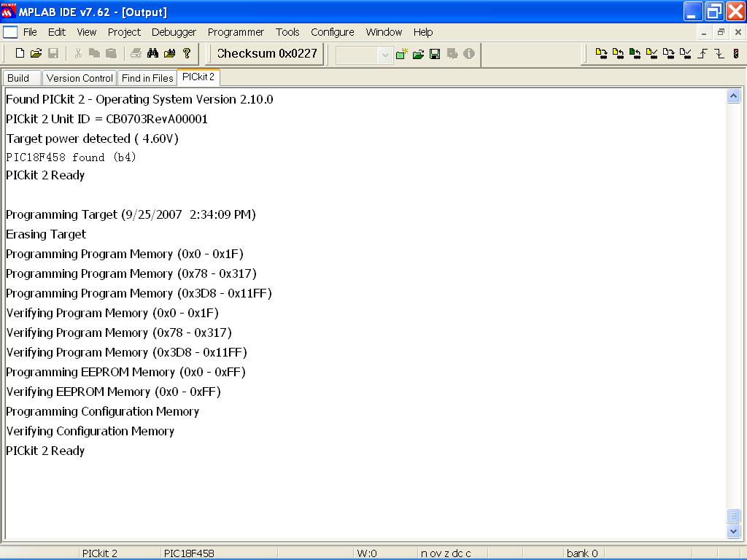Click the 'PIC18F458 found (b4)' line

pyautogui.click(x=71, y=157)
